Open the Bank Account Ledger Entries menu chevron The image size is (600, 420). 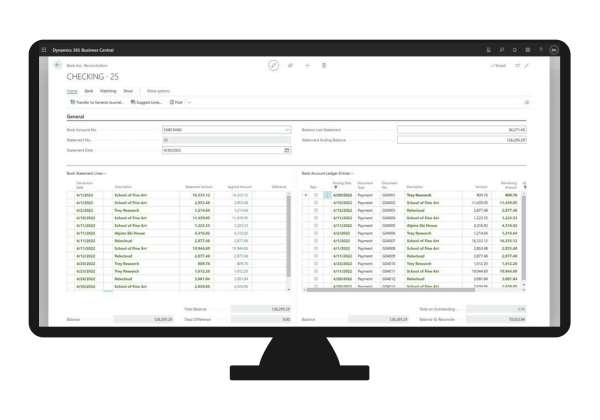coord(352,174)
